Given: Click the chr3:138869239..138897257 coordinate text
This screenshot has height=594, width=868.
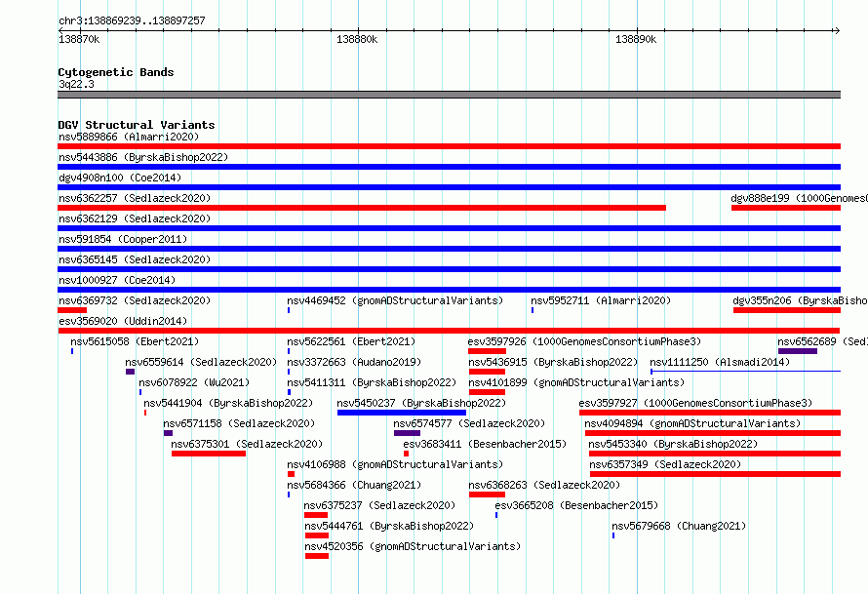Looking at the screenshot, I should tap(132, 20).
